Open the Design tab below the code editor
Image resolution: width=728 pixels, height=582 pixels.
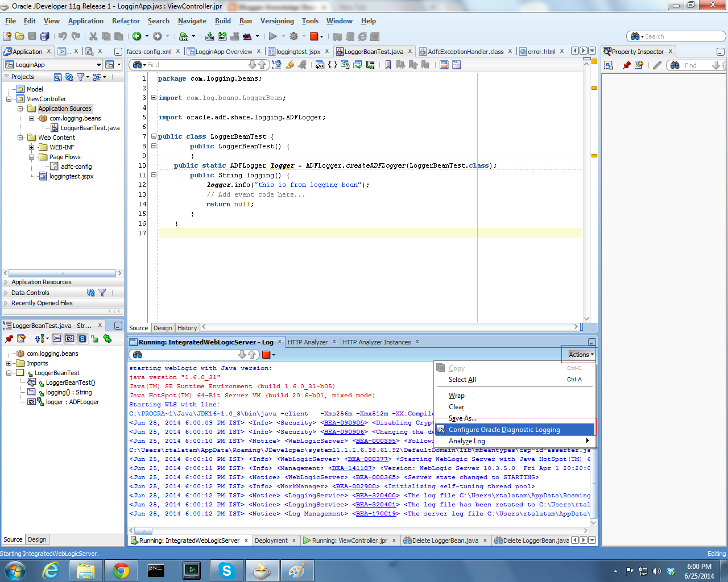coord(163,328)
